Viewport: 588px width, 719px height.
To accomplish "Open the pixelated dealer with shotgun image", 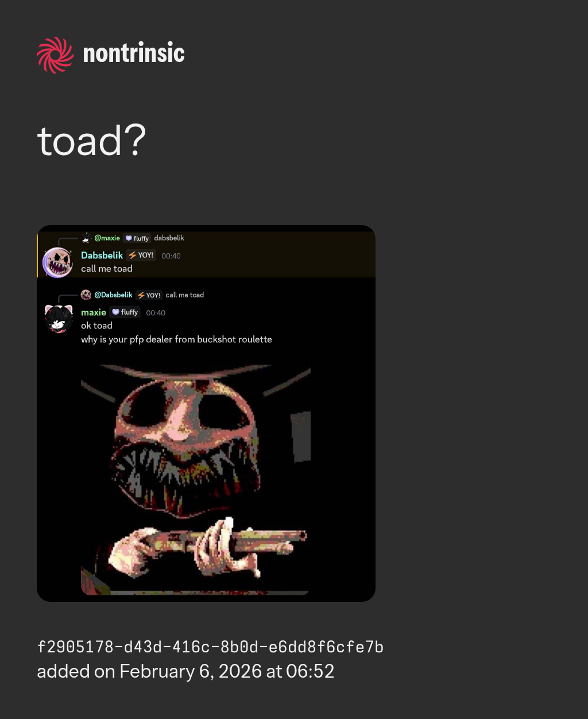I will tap(196, 480).
